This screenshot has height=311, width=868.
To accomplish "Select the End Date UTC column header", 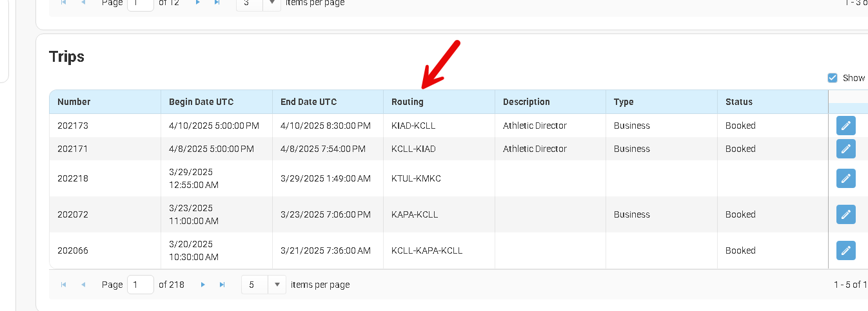I will coord(309,102).
